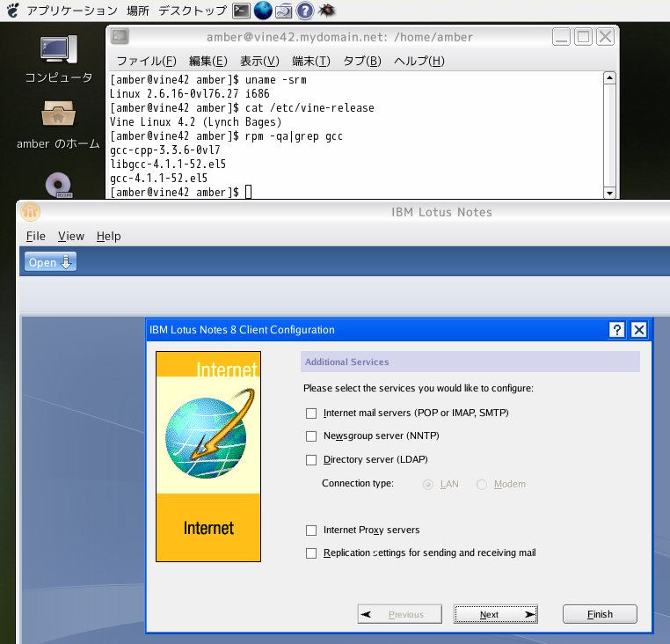The height and width of the screenshot is (644, 670).
Task: Click the Lotus Notes title bar icon
Action: point(30,211)
